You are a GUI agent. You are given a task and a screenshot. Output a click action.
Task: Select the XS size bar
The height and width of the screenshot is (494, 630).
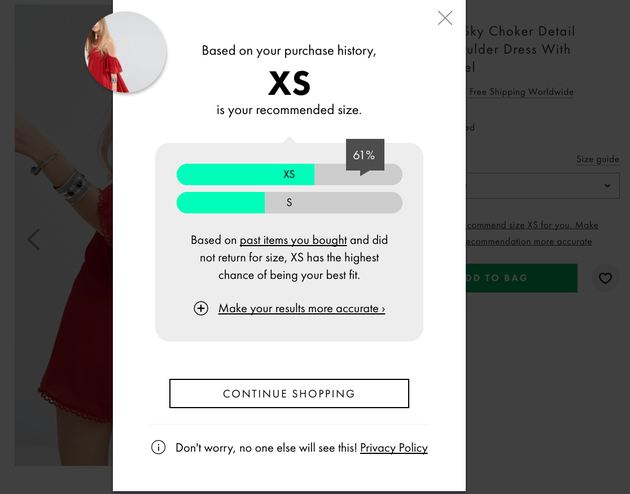pos(289,174)
